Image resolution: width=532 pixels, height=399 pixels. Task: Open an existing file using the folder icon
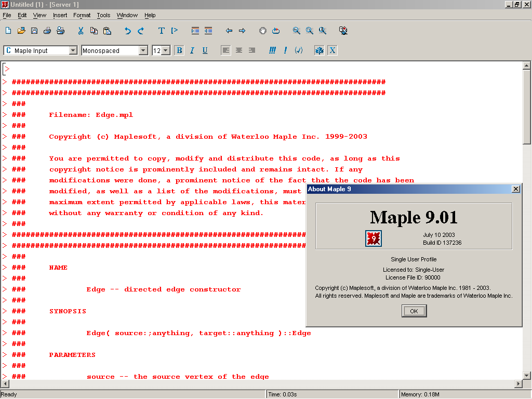(21, 31)
